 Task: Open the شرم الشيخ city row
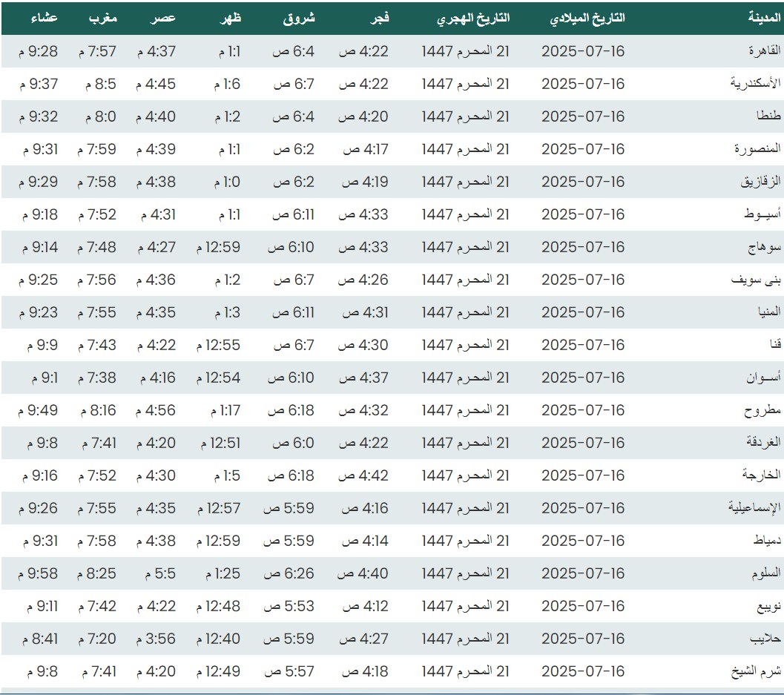(x=761, y=671)
